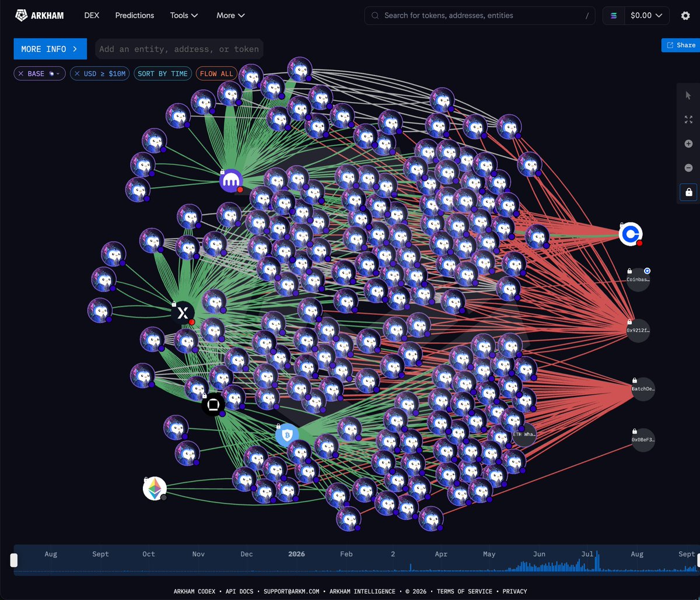Remove the USD ≥ $10M filter via X

tap(78, 74)
